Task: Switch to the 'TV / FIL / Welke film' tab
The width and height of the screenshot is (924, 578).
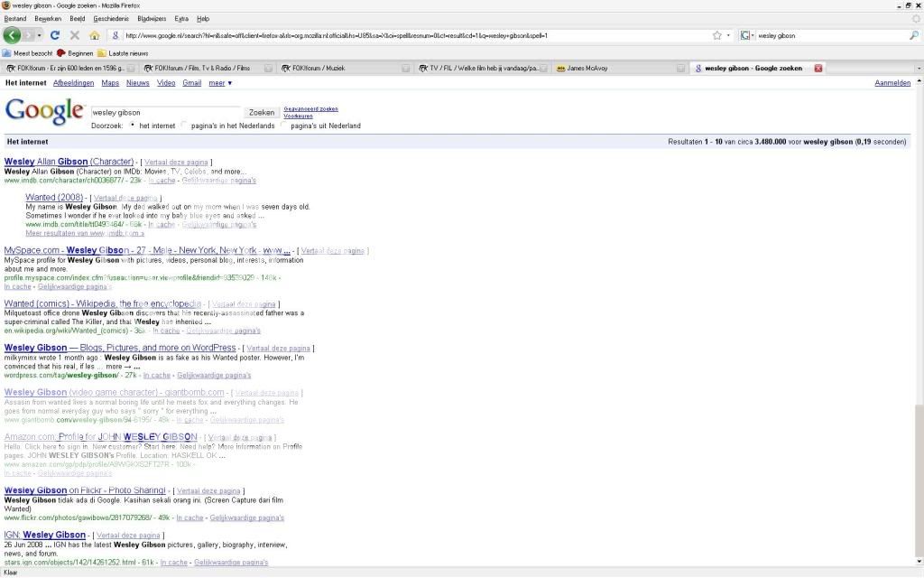Action: coord(483,69)
